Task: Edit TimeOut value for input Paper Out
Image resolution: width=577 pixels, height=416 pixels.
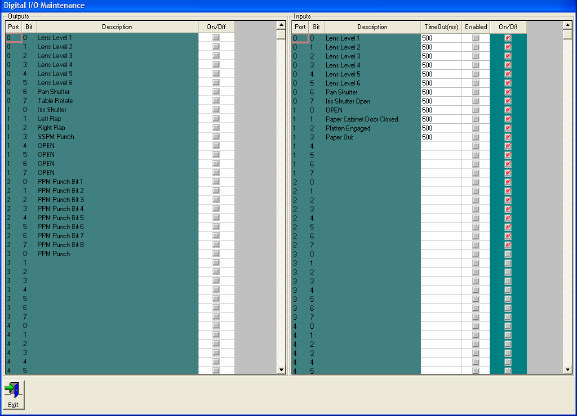Action: coord(441,137)
